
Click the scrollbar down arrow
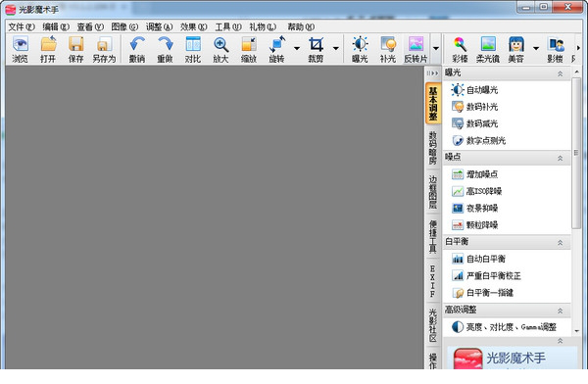pos(576,331)
